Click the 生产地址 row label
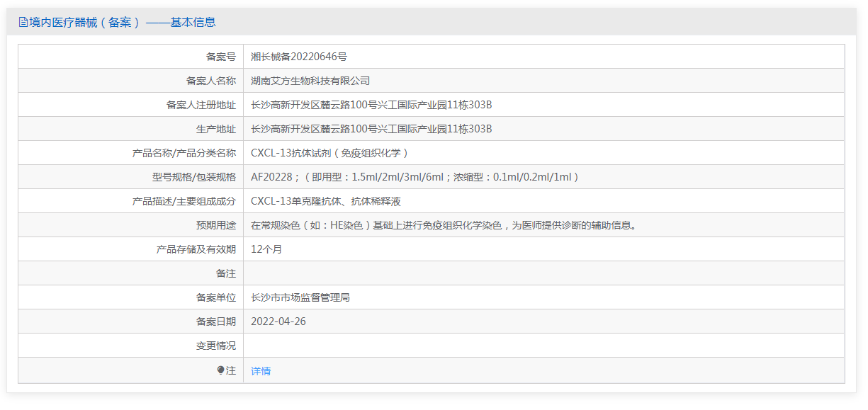The width and height of the screenshot is (868, 410). click(216, 129)
